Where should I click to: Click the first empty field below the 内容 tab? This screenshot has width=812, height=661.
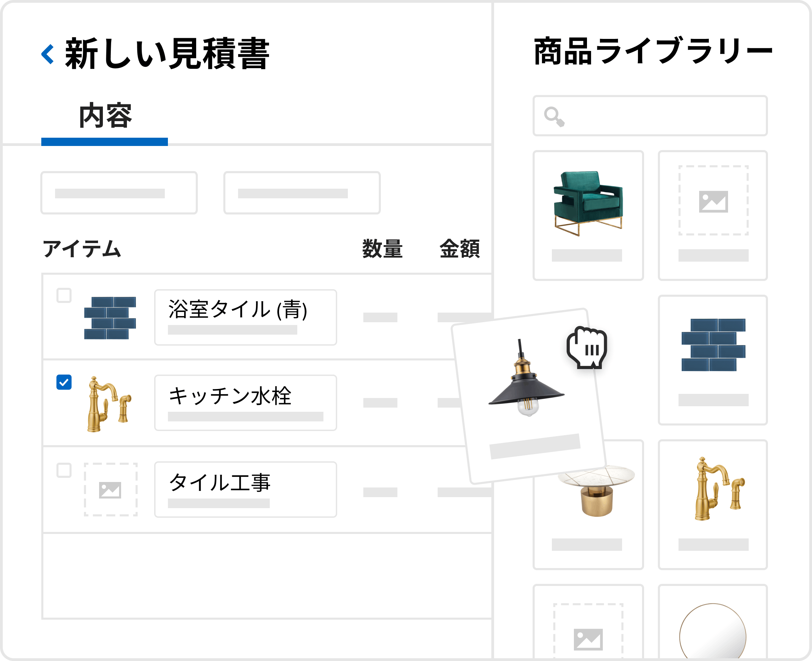point(119,193)
